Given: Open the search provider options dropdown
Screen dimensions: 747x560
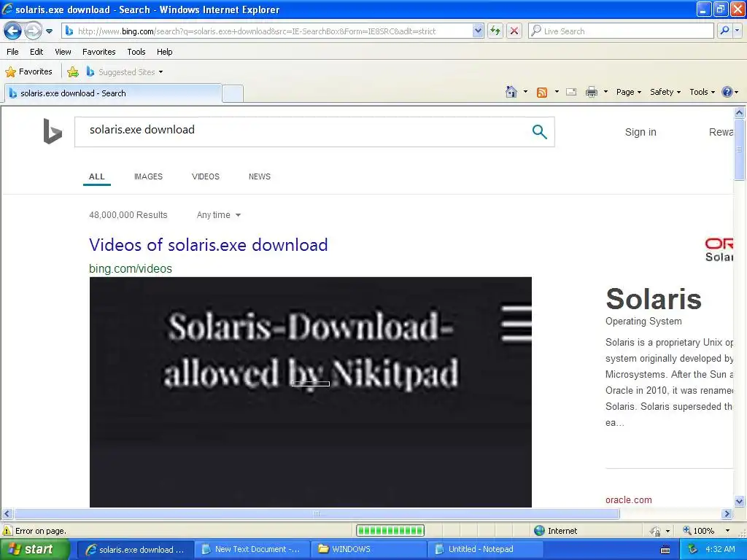Looking at the screenshot, I should [x=737, y=31].
